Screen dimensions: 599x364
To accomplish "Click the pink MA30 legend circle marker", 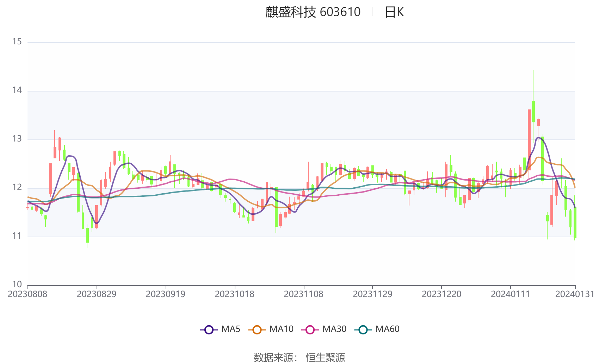I will coord(310,330).
